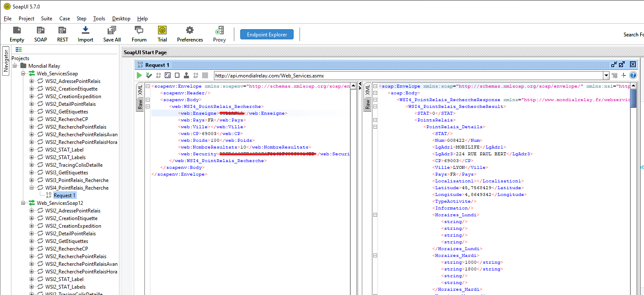The width and height of the screenshot is (644, 295).
Task: Create an Empty project from toolbar
Action: [17, 34]
